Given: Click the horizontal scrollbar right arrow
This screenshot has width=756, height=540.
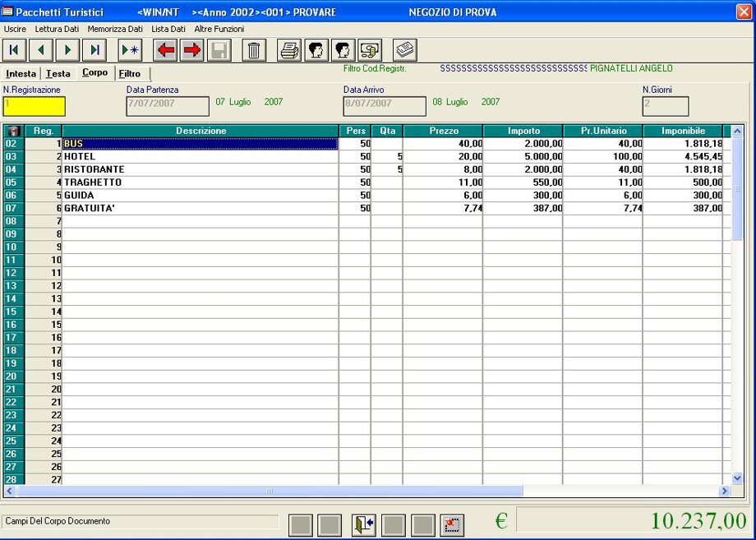Looking at the screenshot, I should (x=724, y=491).
